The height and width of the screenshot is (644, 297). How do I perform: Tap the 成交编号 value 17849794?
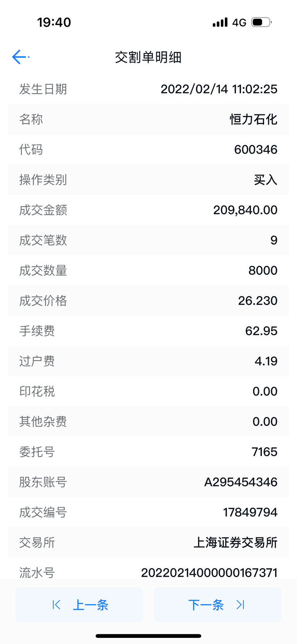[250, 512]
